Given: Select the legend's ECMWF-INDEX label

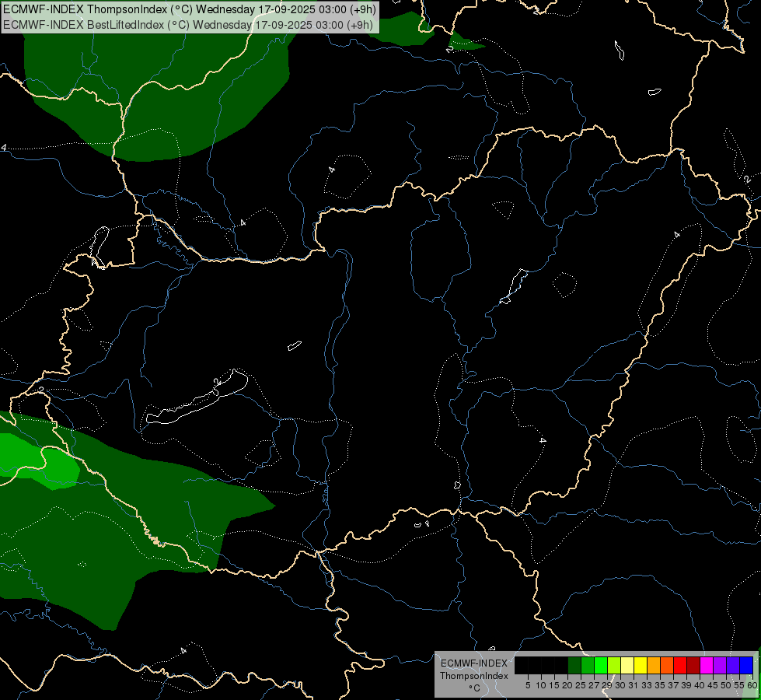Looking at the screenshot, I should pyautogui.click(x=474, y=663).
